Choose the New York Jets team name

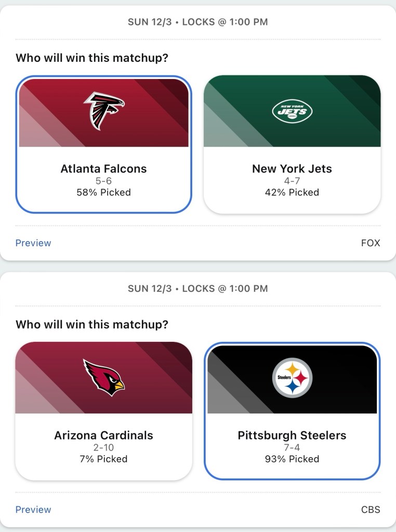pyautogui.click(x=292, y=169)
